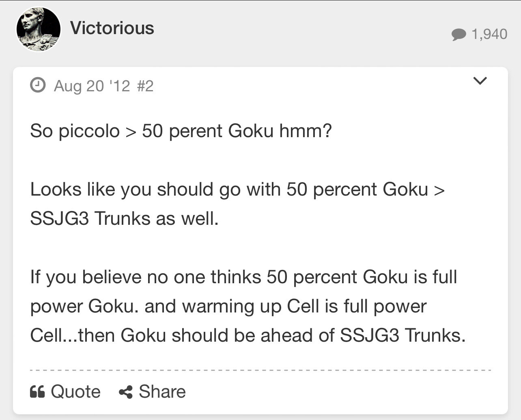Click the quotation marks icon before Quote
The width and height of the screenshot is (521, 420).
point(37,391)
